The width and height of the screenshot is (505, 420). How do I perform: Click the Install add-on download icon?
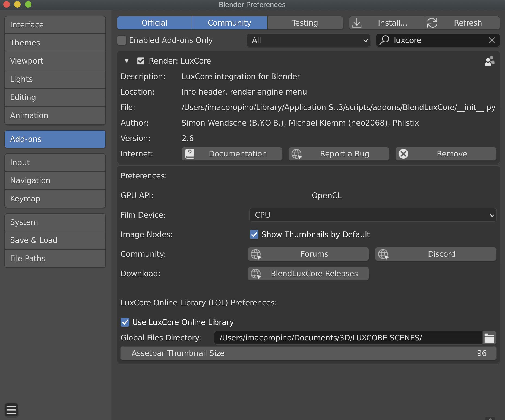coord(357,23)
